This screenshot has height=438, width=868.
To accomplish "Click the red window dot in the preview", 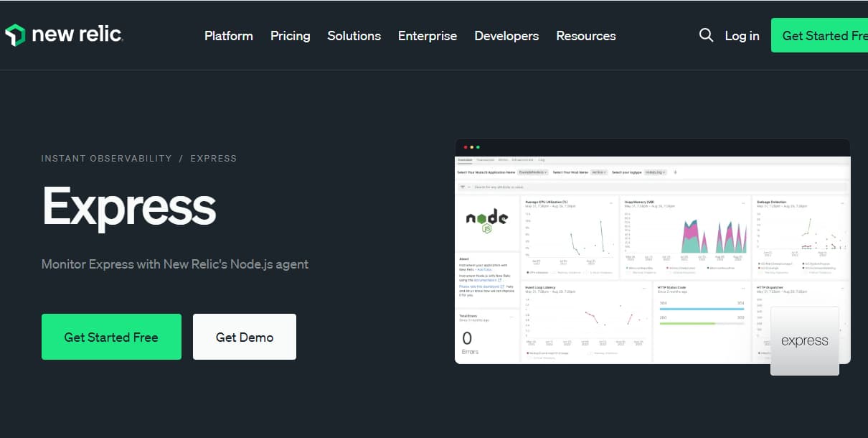I will [x=465, y=147].
